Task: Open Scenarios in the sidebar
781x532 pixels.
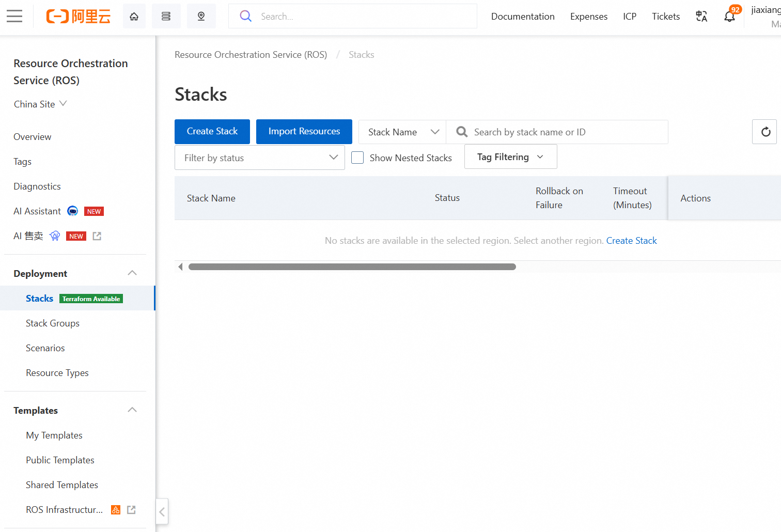Action: [x=45, y=348]
